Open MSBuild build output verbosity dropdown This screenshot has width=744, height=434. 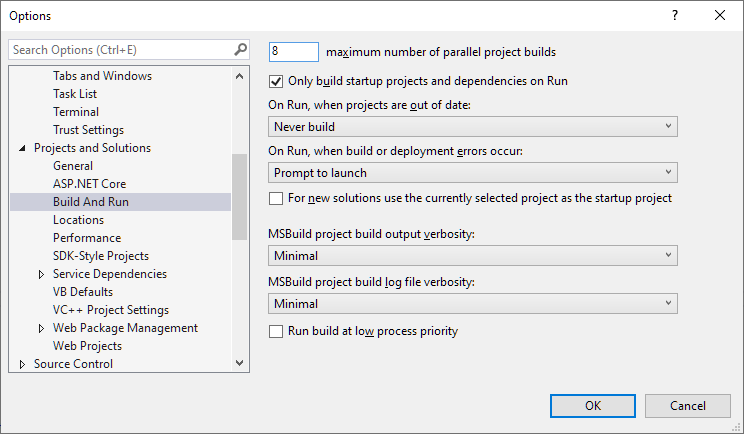click(x=473, y=256)
